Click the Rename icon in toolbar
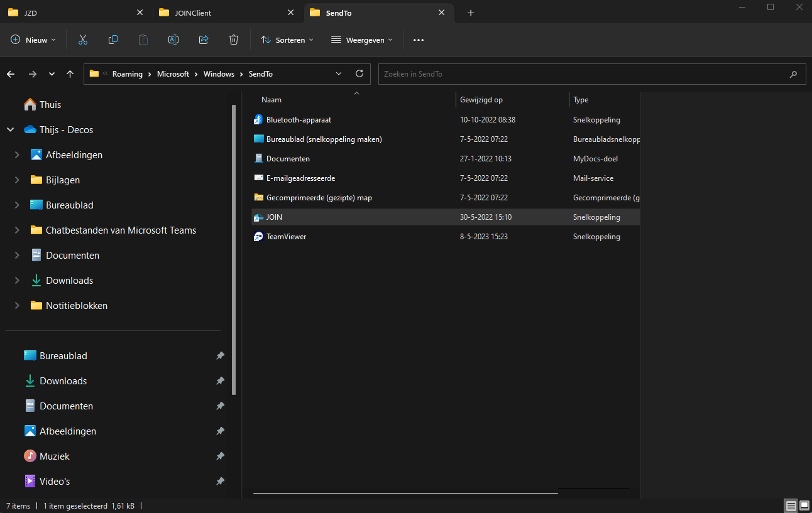The image size is (812, 513). (173, 40)
